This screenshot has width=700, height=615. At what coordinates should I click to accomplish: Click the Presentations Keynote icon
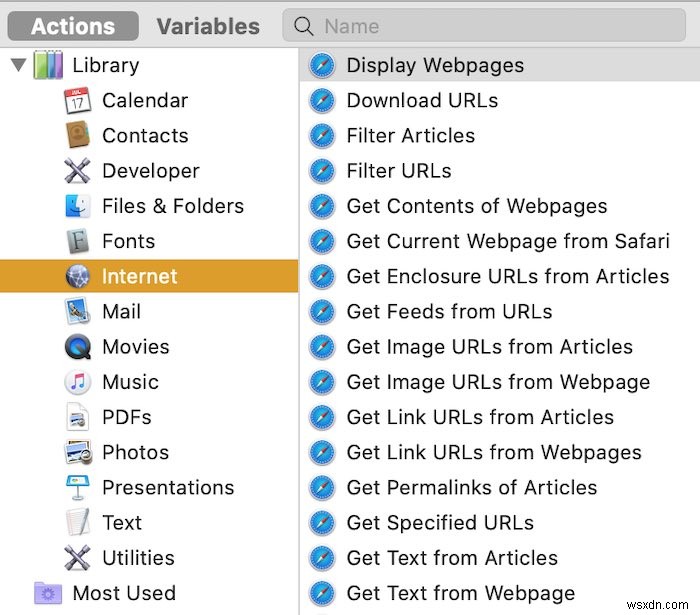pos(78,487)
